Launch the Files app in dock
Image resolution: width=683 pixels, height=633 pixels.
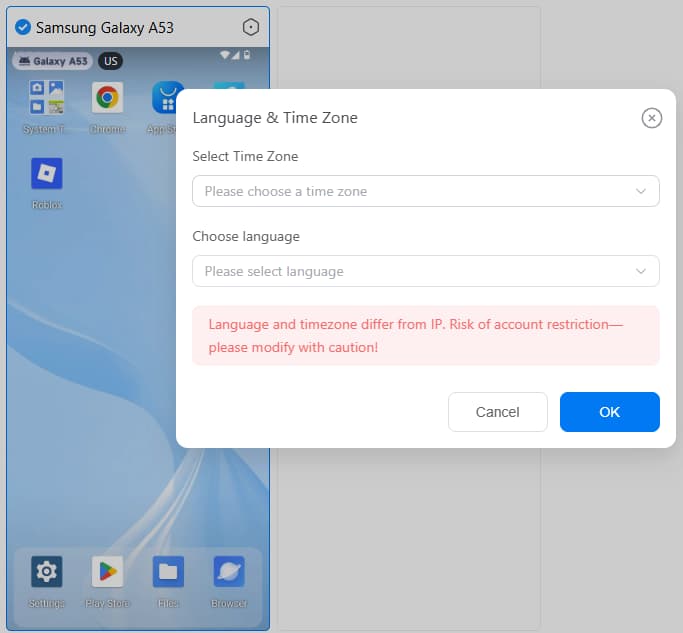tap(168, 572)
